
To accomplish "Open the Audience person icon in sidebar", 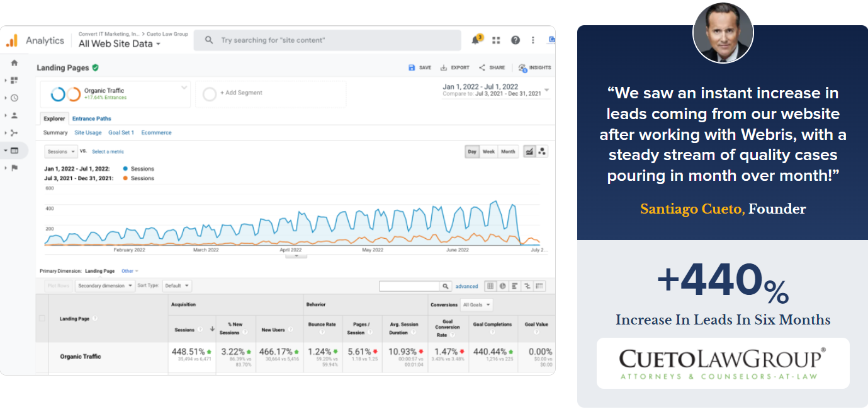I will (14, 115).
